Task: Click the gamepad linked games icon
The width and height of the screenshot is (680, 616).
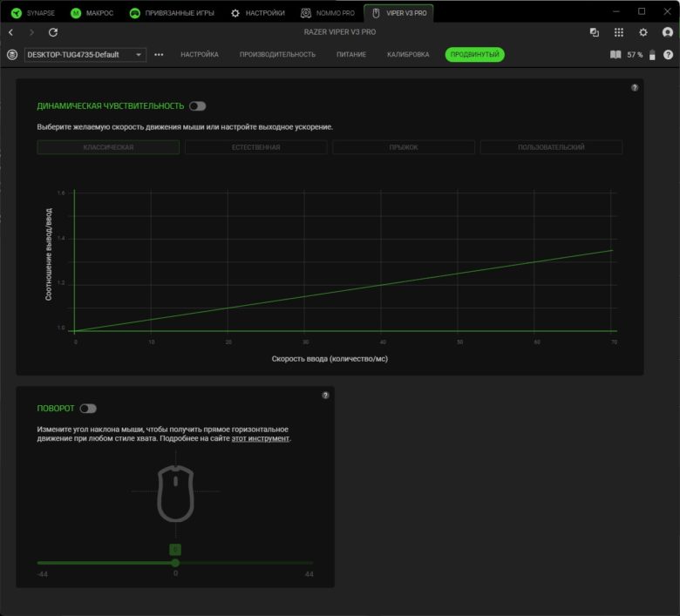Action: pyautogui.click(x=135, y=13)
